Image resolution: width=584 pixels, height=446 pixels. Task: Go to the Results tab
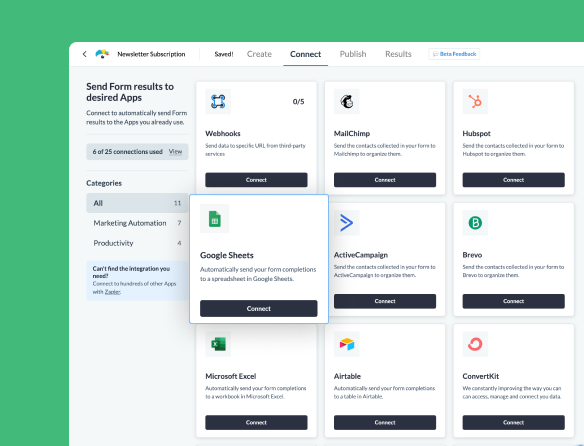398,54
